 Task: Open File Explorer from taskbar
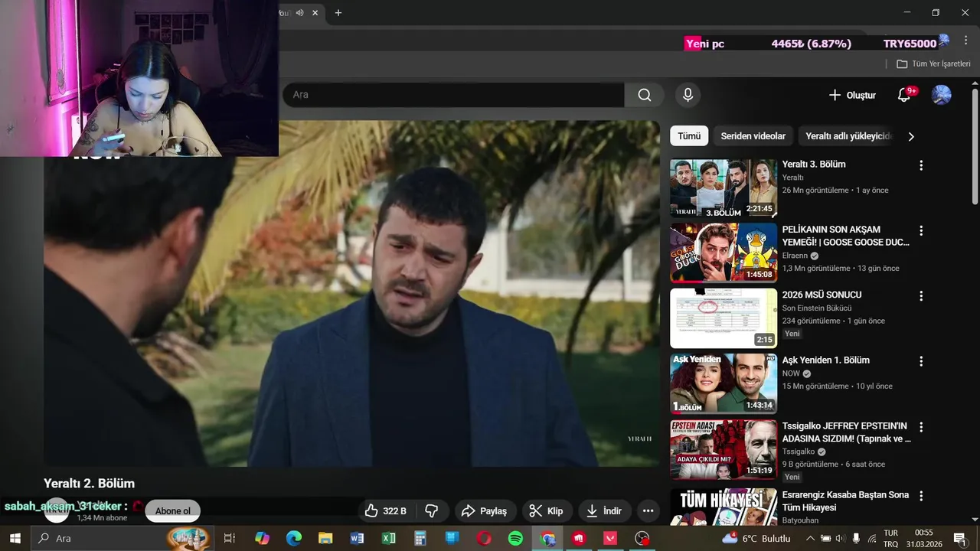(x=325, y=538)
